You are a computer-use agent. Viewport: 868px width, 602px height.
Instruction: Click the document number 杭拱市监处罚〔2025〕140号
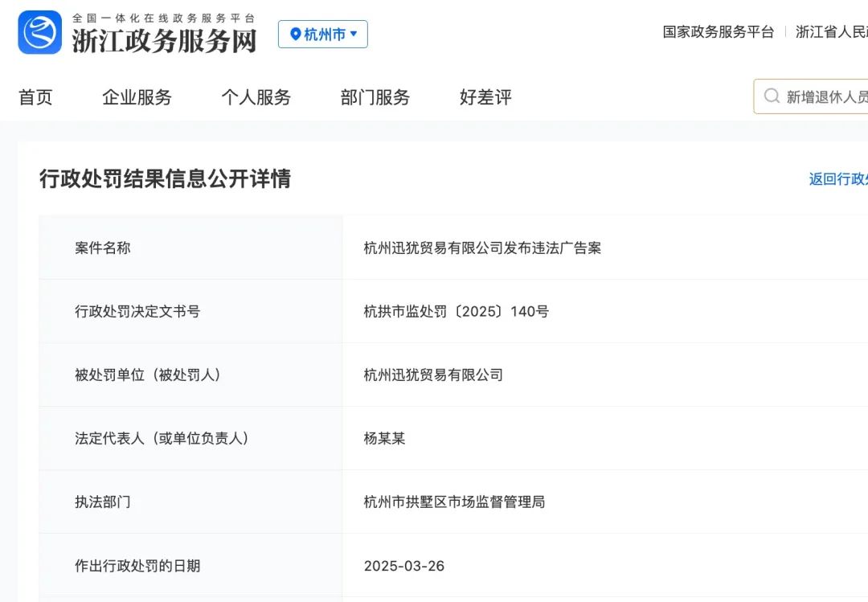(457, 312)
